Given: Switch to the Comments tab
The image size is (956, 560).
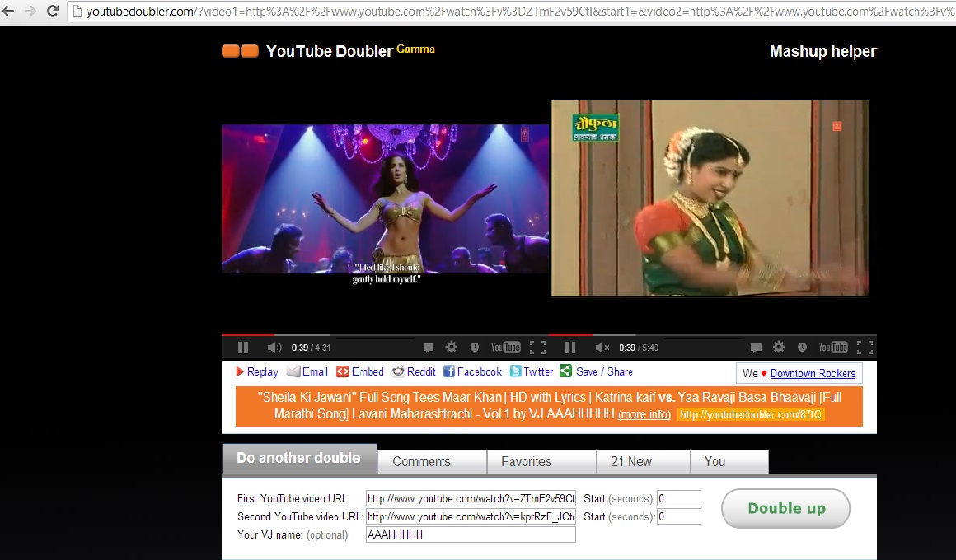Looking at the screenshot, I should [x=433, y=462].
